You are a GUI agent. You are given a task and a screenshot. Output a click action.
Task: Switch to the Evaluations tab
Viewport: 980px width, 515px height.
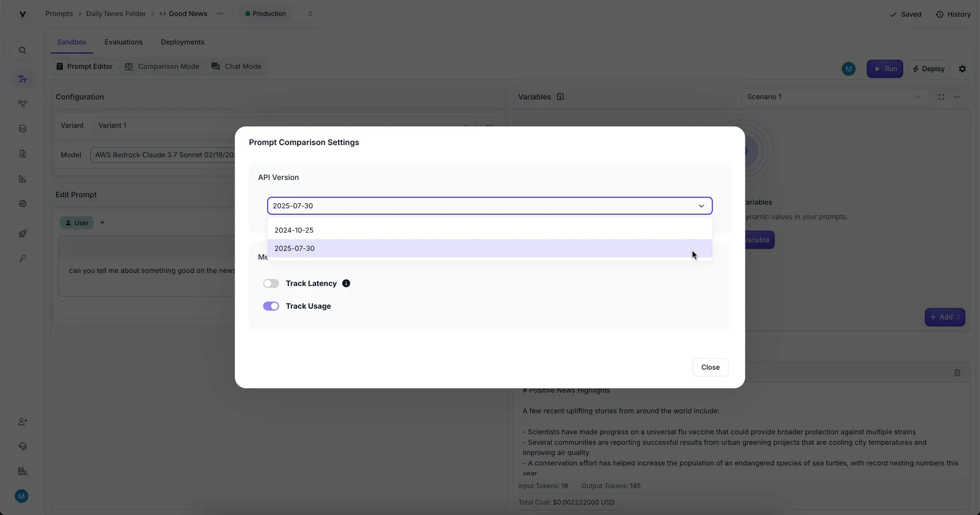123,42
